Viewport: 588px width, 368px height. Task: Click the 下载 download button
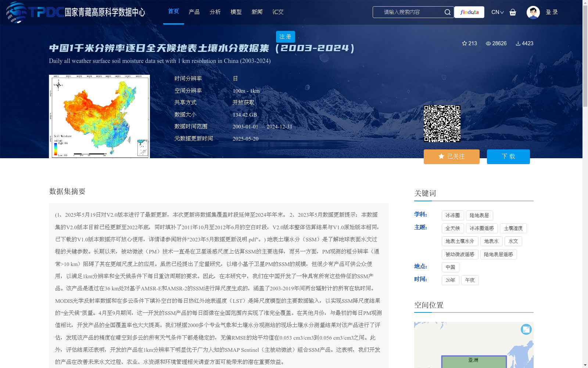(508, 156)
